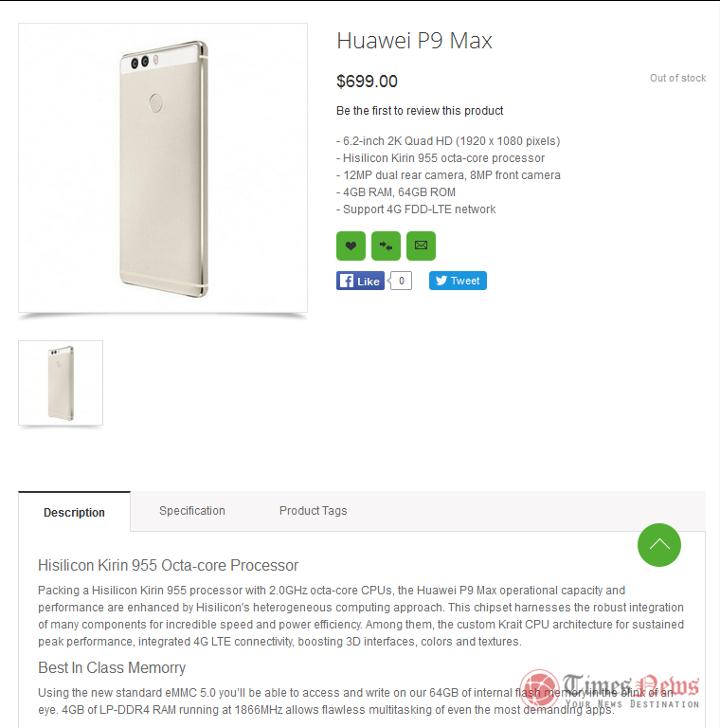The height and width of the screenshot is (728, 720).
Task: Click the Hisilicon Kirin 955 Octa-core Processor heading
Action: tap(168, 565)
